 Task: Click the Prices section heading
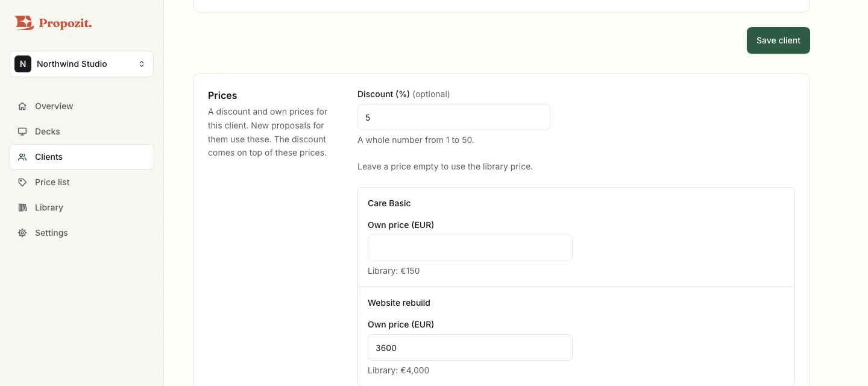[222, 95]
